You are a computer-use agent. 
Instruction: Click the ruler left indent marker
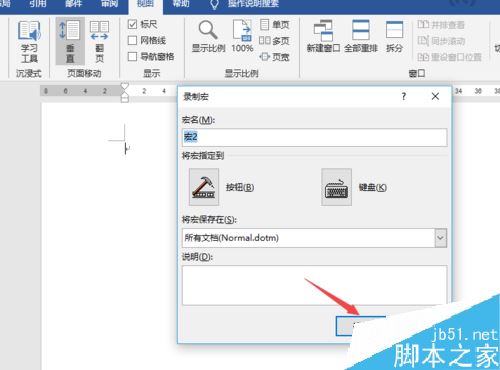125,98
